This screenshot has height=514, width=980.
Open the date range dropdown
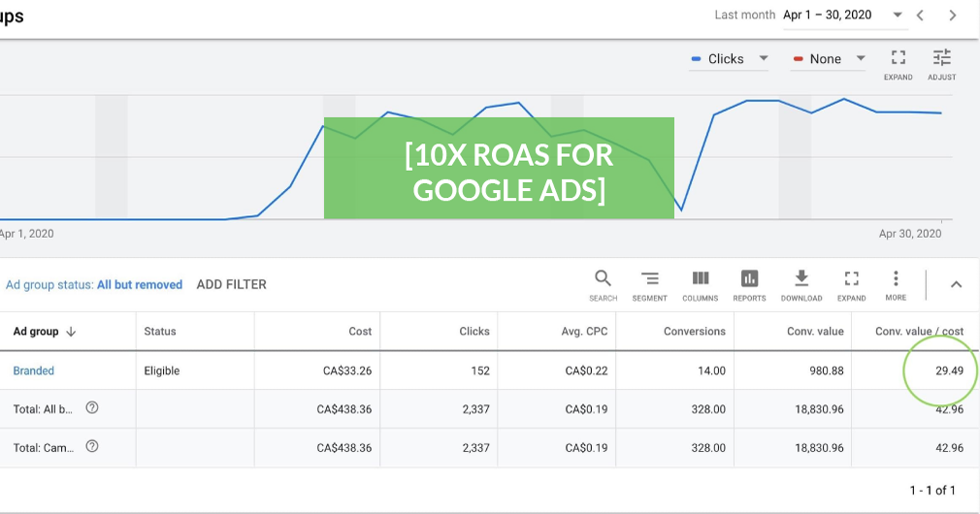click(898, 15)
